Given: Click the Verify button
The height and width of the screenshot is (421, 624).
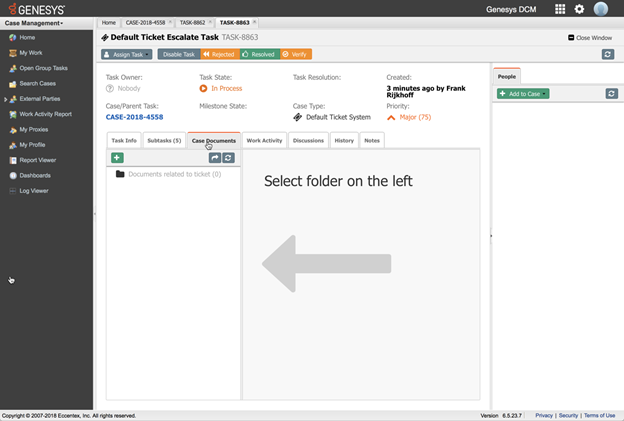Looking at the screenshot, I should (296, 55).
